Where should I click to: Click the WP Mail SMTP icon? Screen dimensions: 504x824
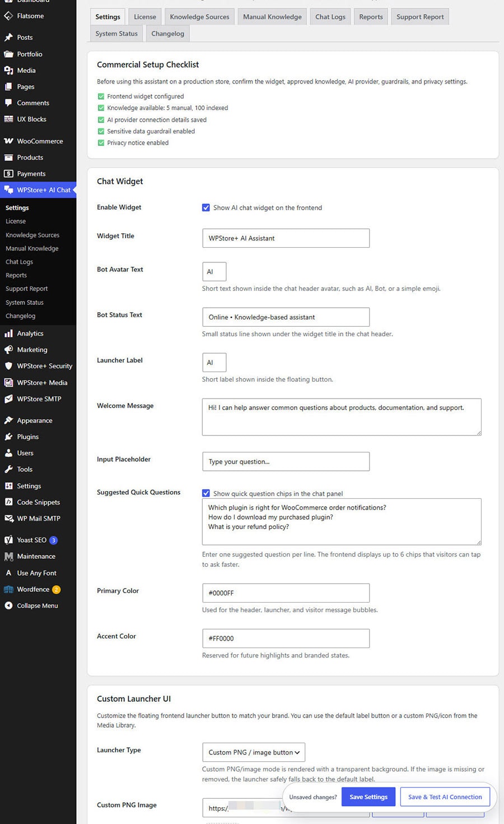pos(8,519)
